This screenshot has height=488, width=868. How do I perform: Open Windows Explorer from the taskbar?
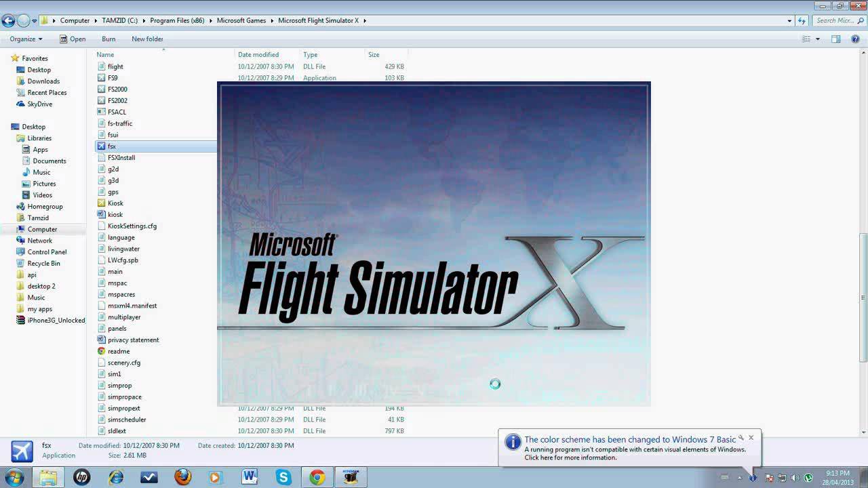48,477
